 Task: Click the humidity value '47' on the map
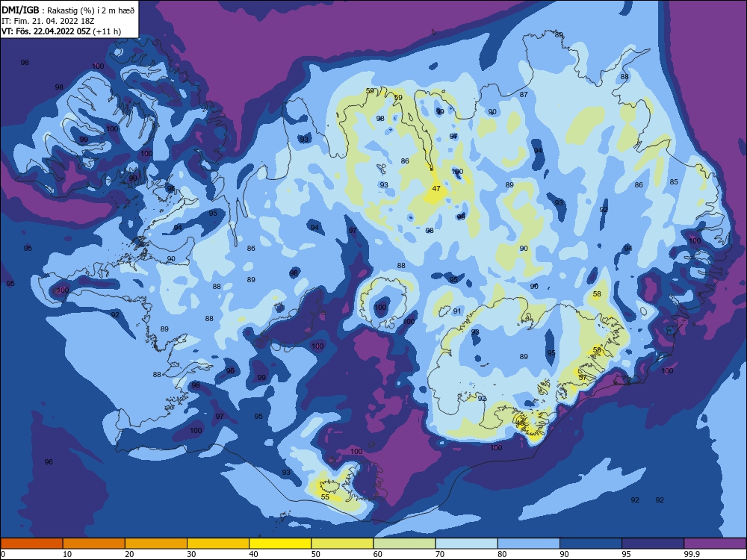click(x=436, y=189)
